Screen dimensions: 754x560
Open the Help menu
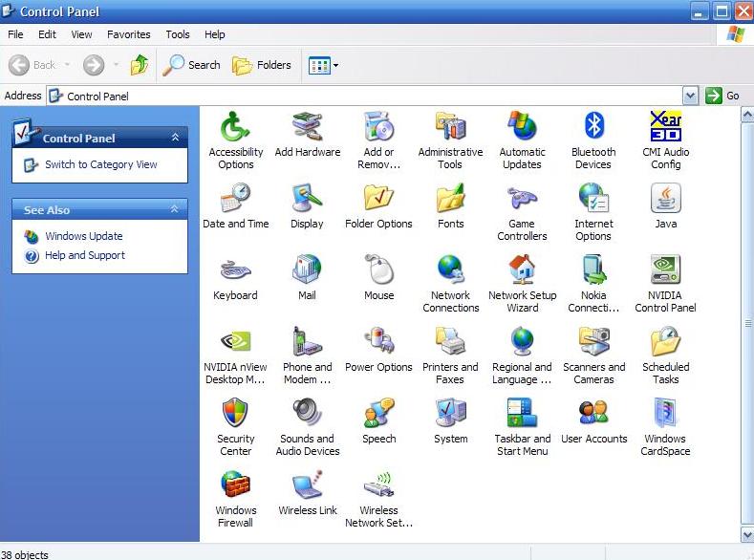(x=214, y=34)
